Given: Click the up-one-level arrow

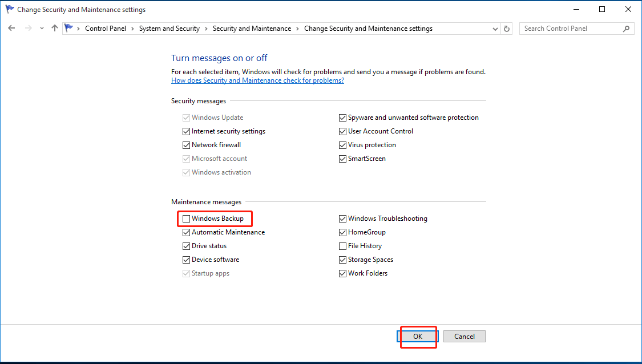Looking at the screenshot, I should [x=54, y=28].
